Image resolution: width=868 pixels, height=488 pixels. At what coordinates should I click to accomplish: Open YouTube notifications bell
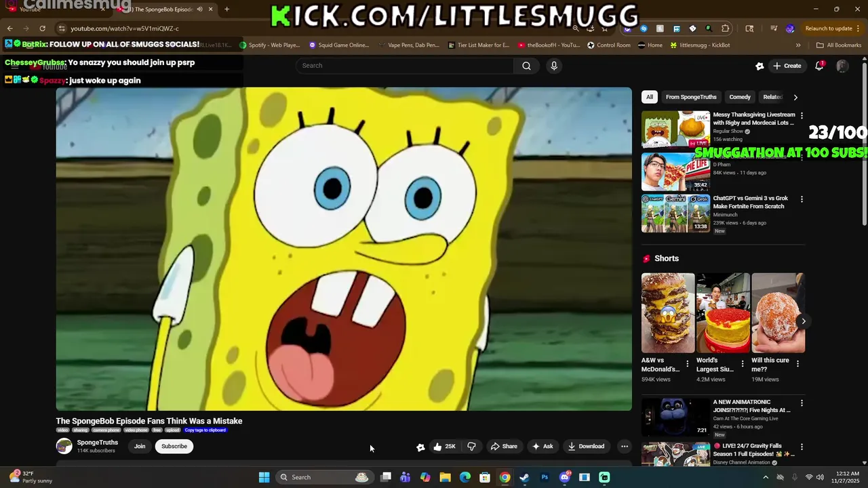[819, 66]
